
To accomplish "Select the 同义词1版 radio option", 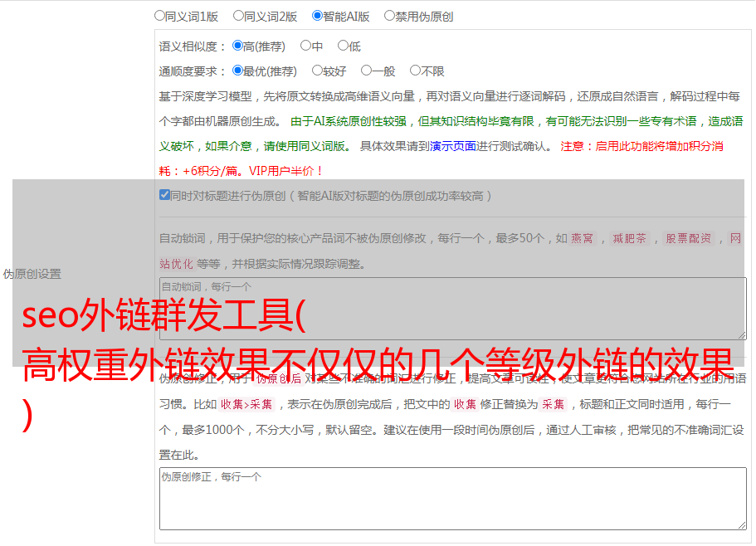I will click(159, 16).
